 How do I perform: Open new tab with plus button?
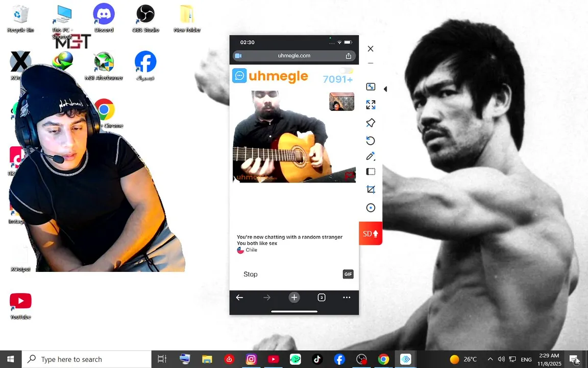294,297
